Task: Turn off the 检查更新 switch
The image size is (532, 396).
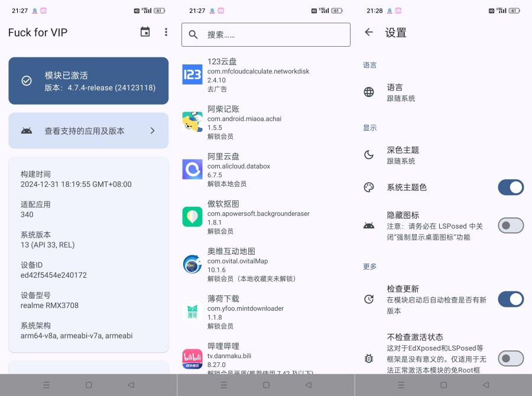Action: coord(511,299)
